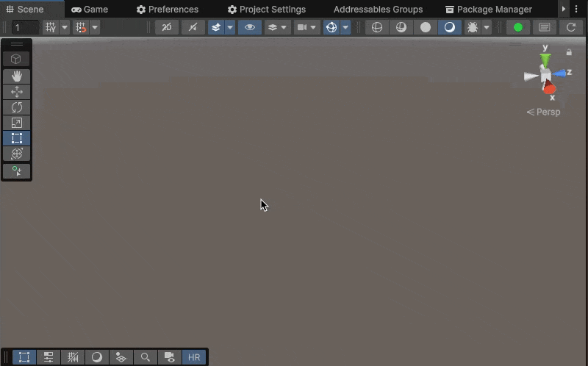Viewport: 588px width, 366px height.
Task: Click the green status indicator button
Action: [x=518, y=27]
